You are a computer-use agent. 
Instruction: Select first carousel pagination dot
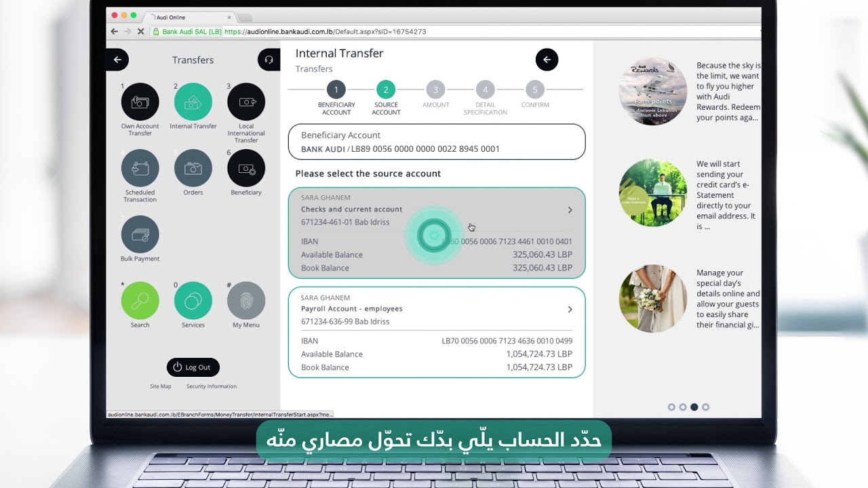pyautogui.click(x=671, y=407)
